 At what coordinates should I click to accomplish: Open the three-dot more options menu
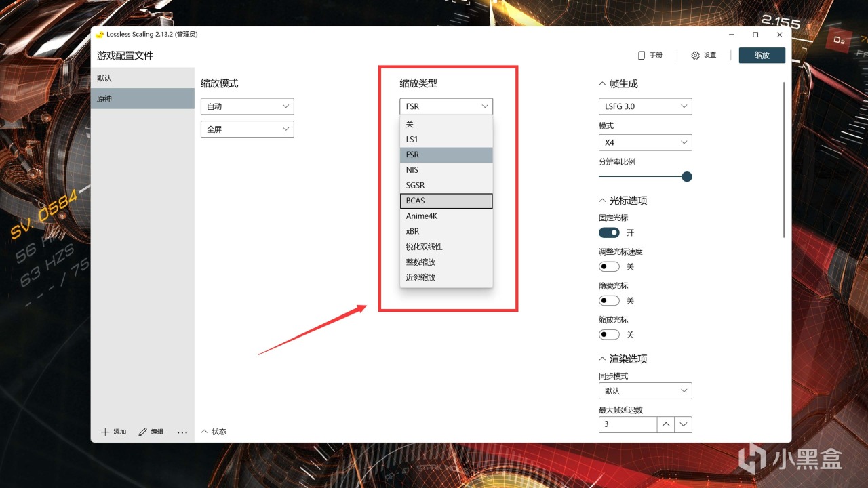[182, 432]
